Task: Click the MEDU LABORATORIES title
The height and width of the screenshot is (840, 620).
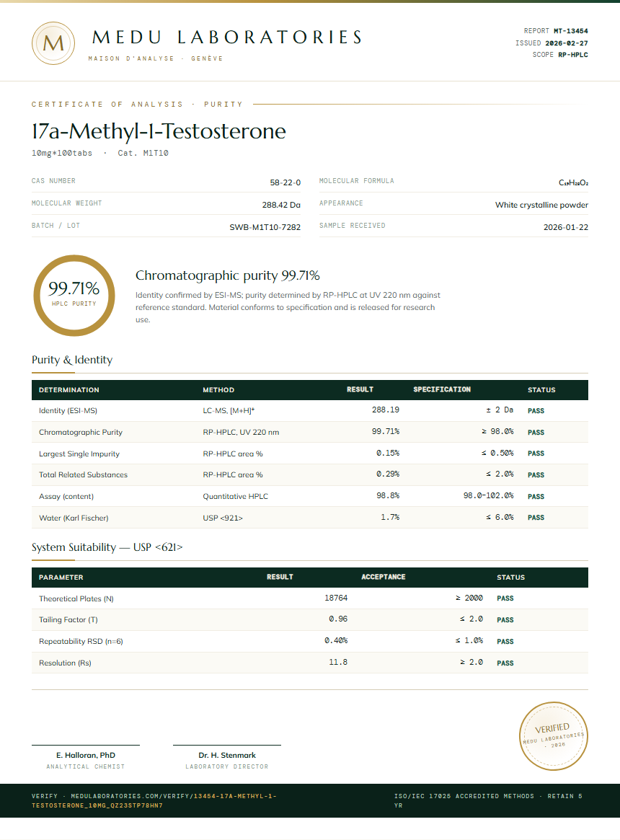Action: (227, 37)
